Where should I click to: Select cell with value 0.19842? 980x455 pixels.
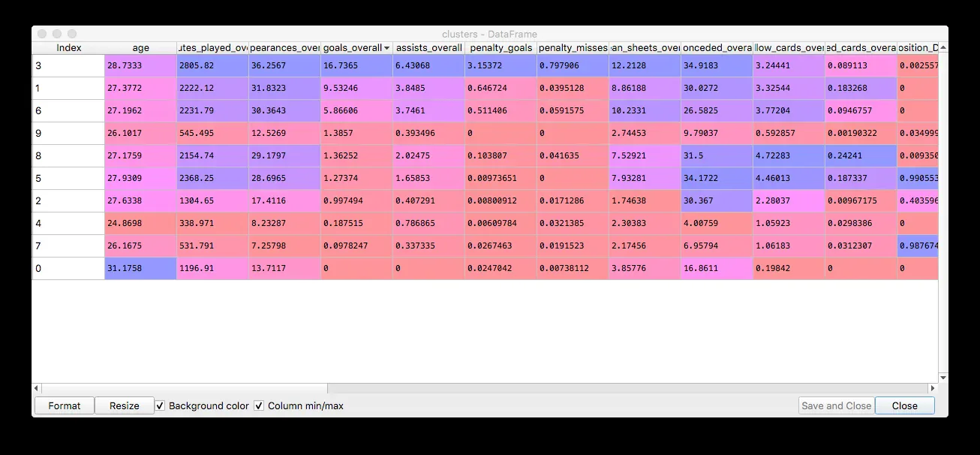click(789, 268)
